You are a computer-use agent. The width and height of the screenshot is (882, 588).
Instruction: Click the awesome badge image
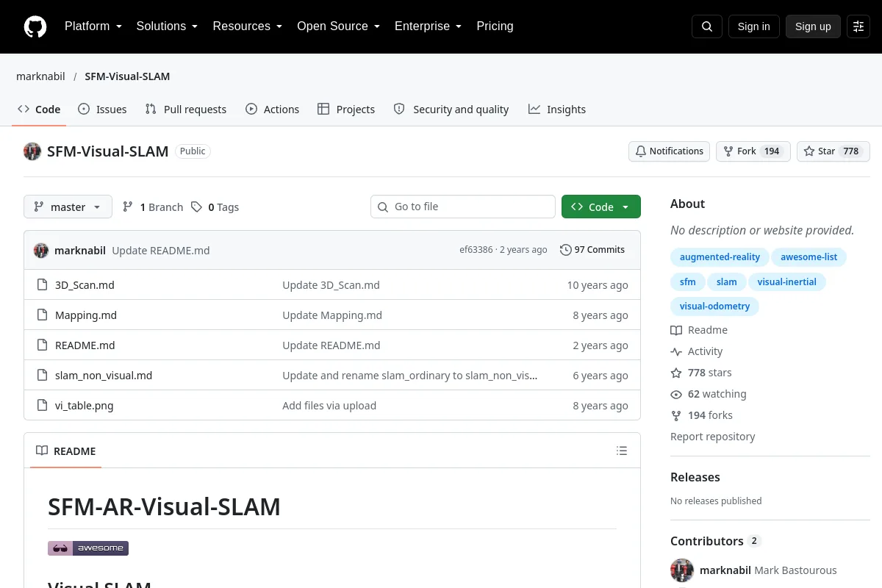coord(88,548)
